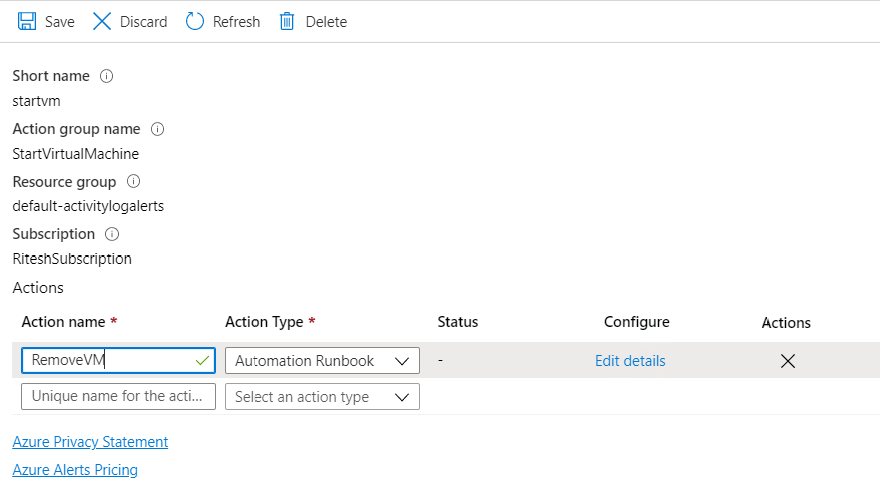The image size is (880, 478).
Task: Click the RemoveVM action name field
Action: tap(110, 361)
